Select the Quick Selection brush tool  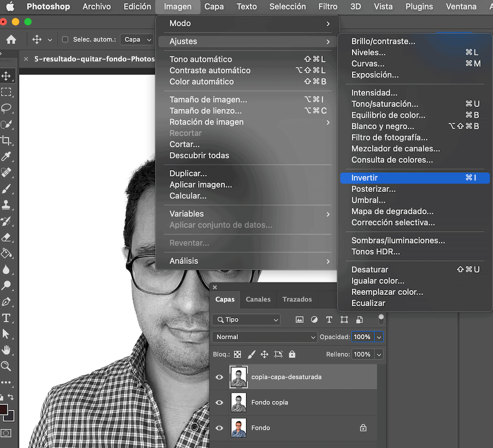click(x=6, y=125)
